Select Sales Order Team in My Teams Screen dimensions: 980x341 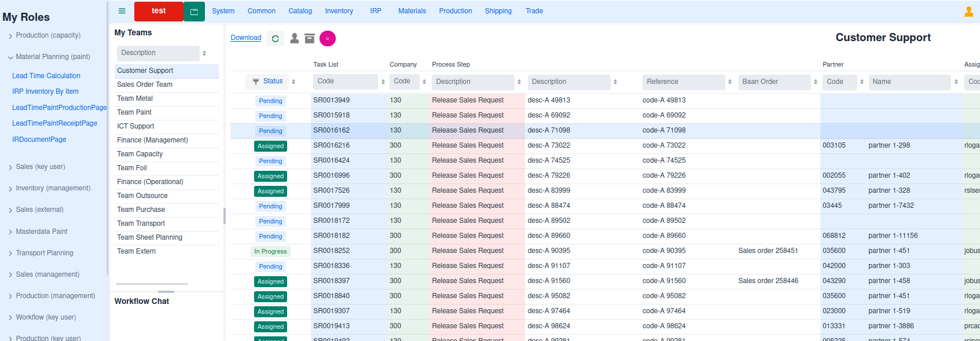point(167,85)
